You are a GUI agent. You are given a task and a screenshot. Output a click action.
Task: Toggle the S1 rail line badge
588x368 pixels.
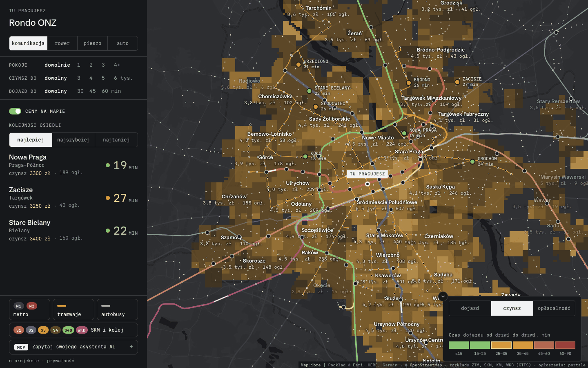coord(19,330)
